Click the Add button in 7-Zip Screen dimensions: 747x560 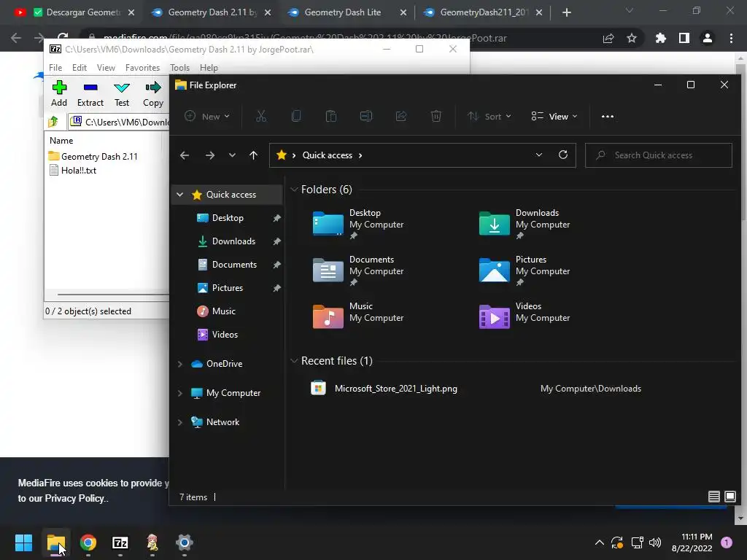click(x=59, y=94)
